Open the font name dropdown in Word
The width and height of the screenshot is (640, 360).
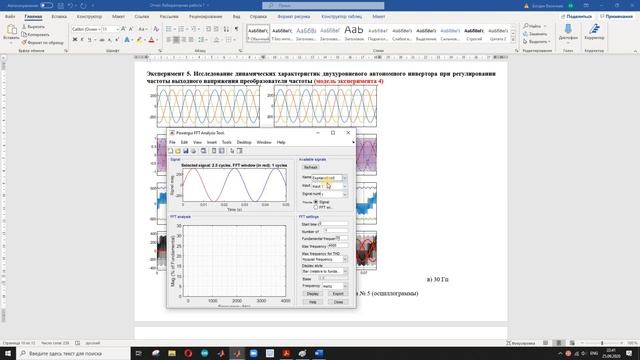tap(99, 29)
